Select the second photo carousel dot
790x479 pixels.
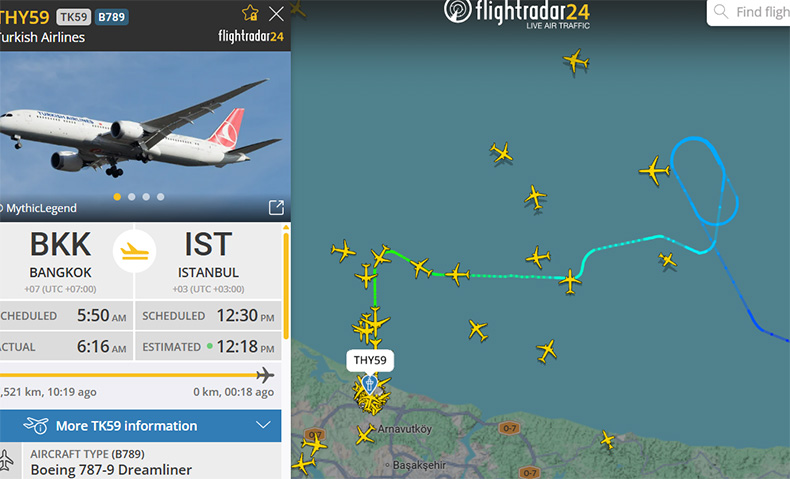point(131,197)
